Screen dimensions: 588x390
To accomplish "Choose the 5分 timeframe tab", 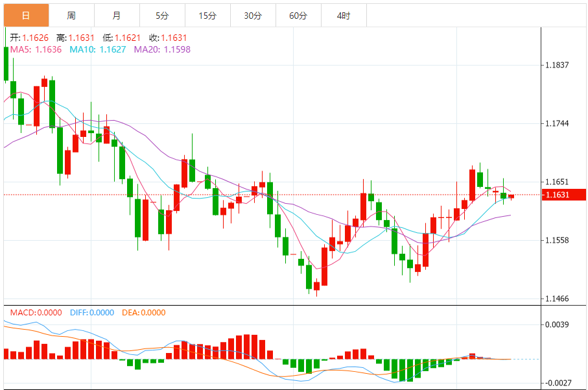I will click(x=161, y=15).
